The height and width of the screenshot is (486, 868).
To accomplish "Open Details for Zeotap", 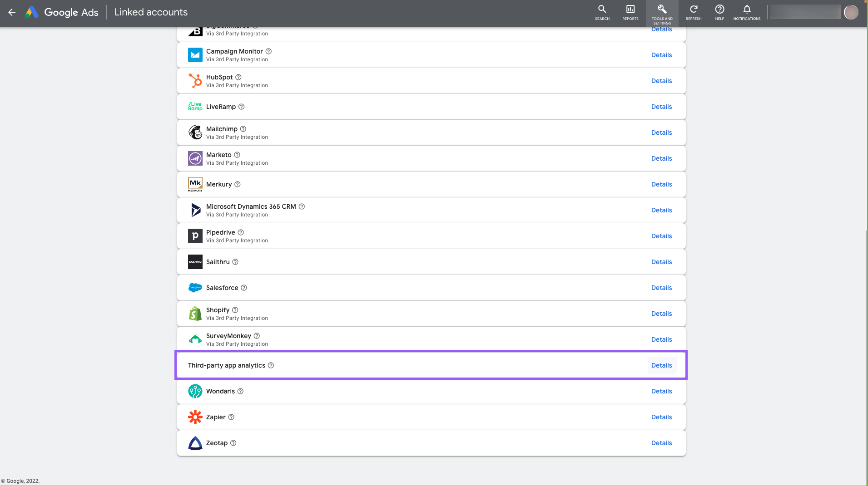I will (x=661, y=443).
